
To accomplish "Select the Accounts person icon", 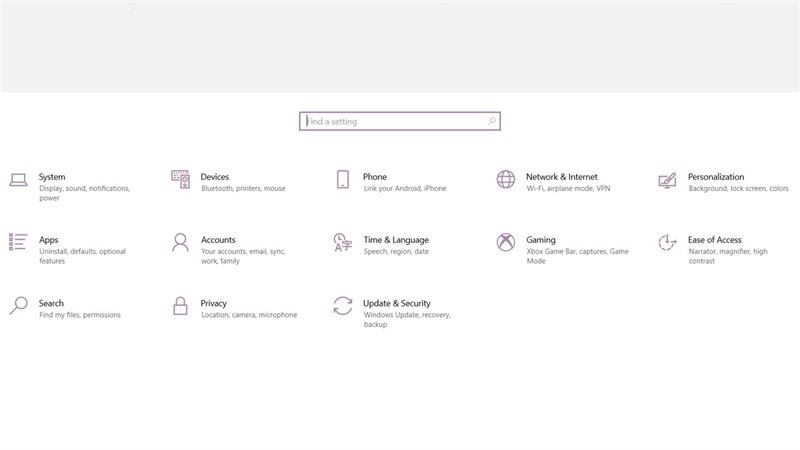I will [180, 242].
